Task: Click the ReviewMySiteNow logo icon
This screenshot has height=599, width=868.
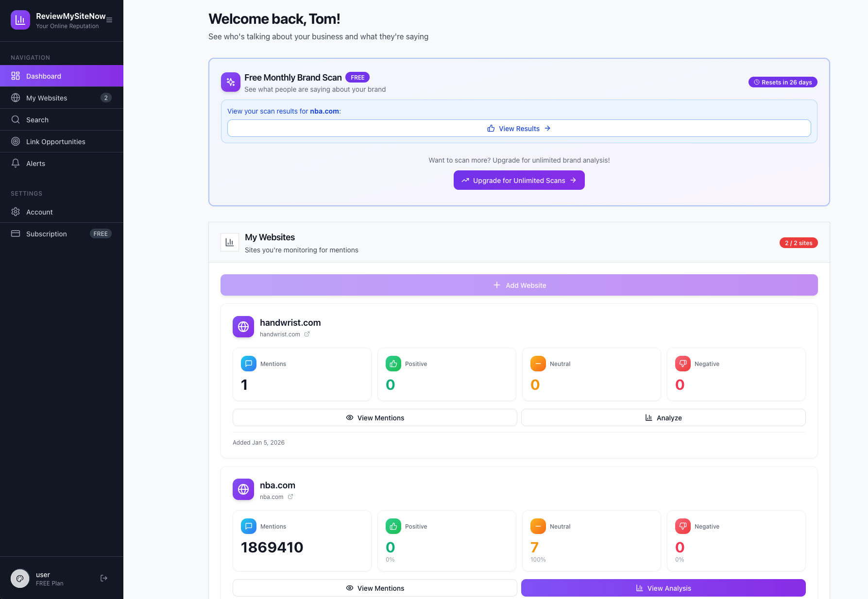Action: [x=20, y=20]
